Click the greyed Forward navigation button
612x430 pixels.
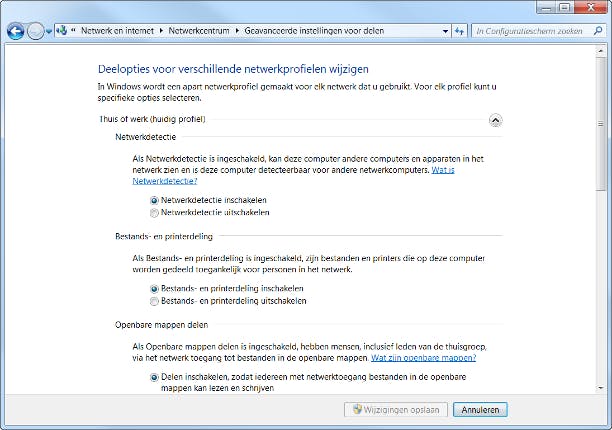pyautogui.click(x=36, y=31)
